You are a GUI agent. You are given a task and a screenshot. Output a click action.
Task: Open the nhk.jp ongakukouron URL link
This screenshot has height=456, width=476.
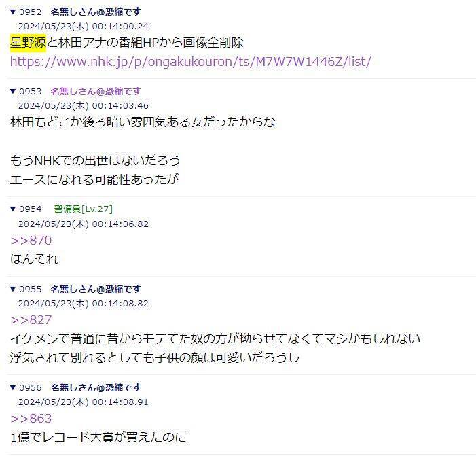click(191, 62)
